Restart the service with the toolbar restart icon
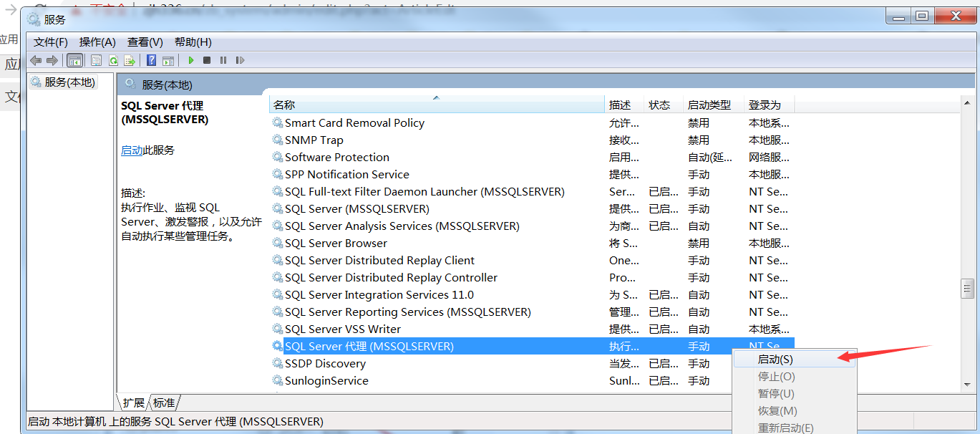Screen dimensions: 980x434 pyautogui.click(x=240, y=61)
